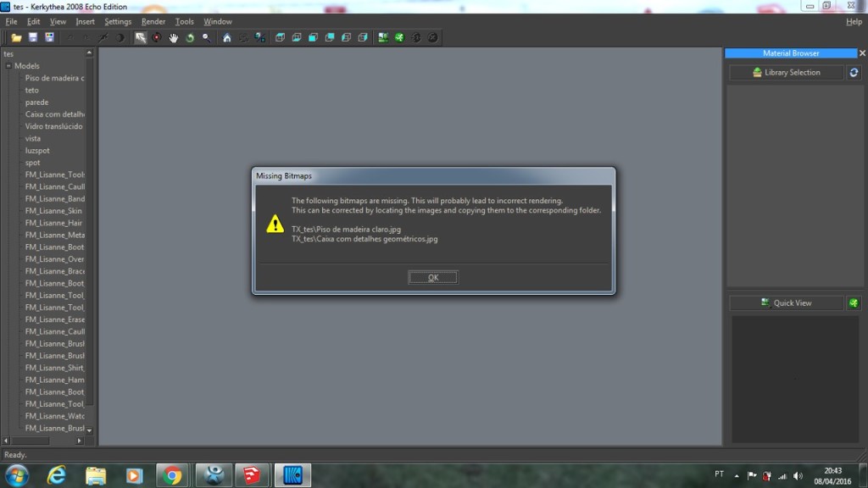868x488 pixels.
Task: Select the 'FM_Lisanne_Skin' model
Action: [x=53, y=211]
